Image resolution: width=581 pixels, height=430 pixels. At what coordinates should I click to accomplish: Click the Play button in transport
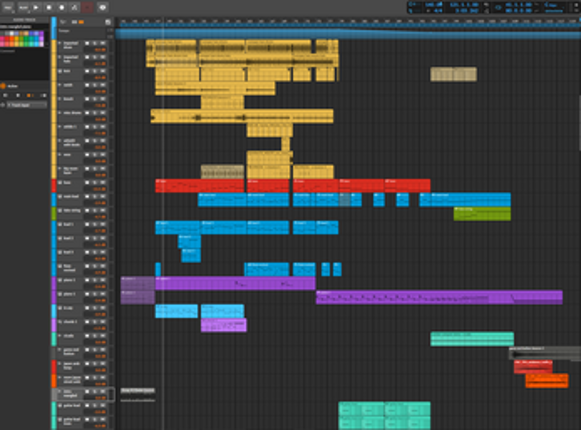coord(36,7)
